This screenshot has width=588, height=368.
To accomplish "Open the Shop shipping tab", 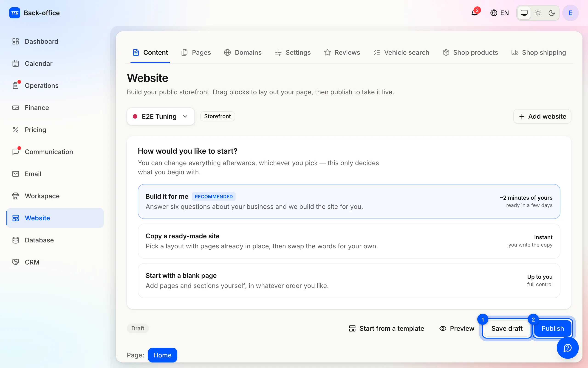I will (539, 53).
